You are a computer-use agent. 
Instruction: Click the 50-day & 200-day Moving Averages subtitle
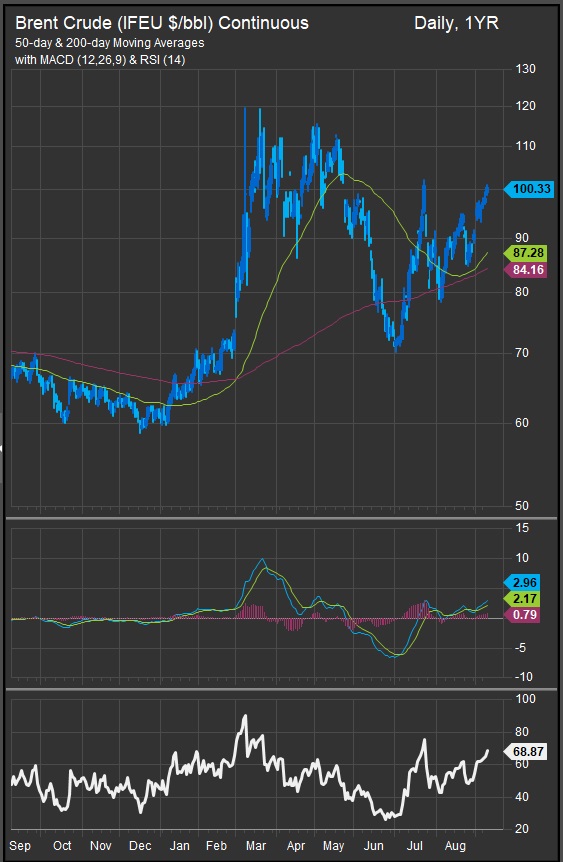pos(109,43)
